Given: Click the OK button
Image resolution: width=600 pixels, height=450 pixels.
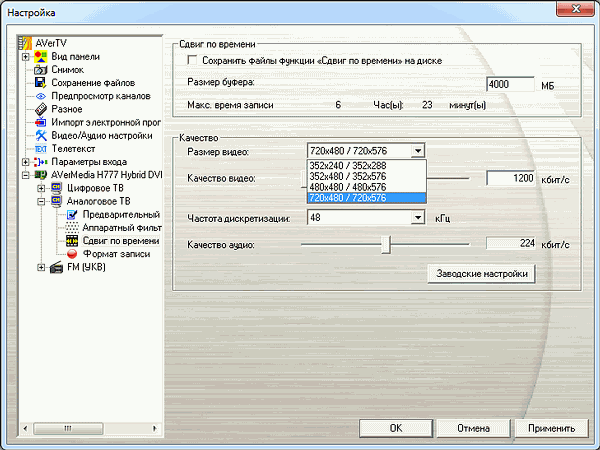Looking at the screenshot, I should click(396, 428).
